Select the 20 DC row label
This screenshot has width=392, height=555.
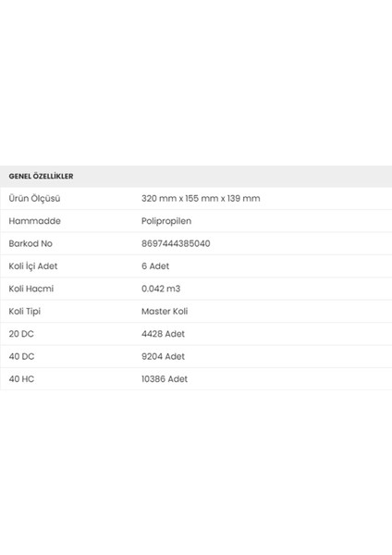click(x=21, y=334)
